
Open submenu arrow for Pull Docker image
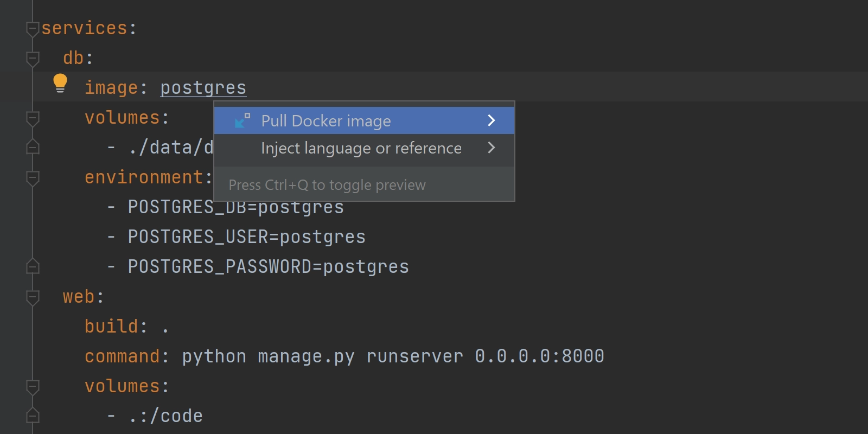pyautogui.click(x=491, y=120)
